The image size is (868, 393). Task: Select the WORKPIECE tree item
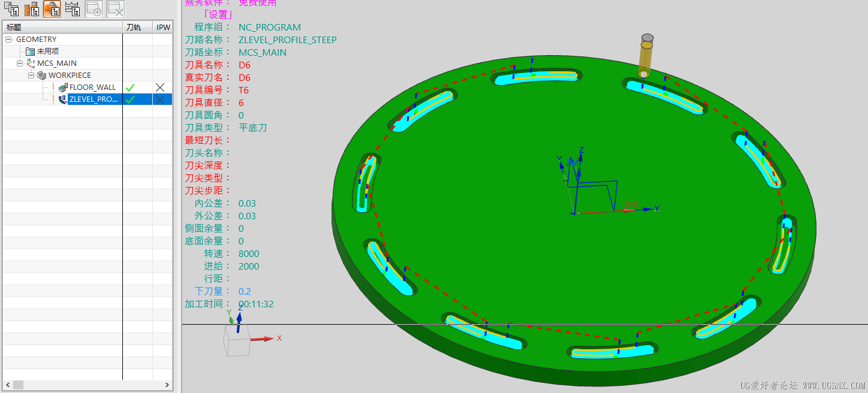point(70,75)
